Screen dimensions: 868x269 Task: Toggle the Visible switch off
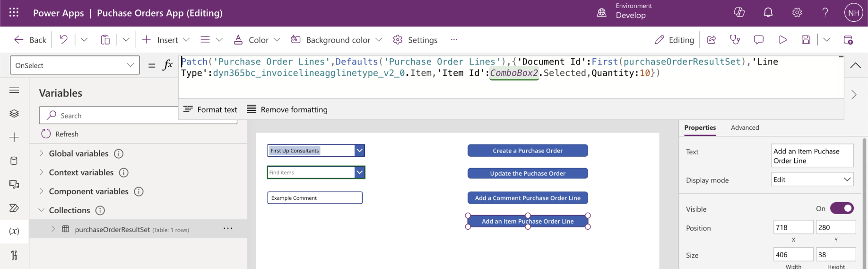pos(842,208)
